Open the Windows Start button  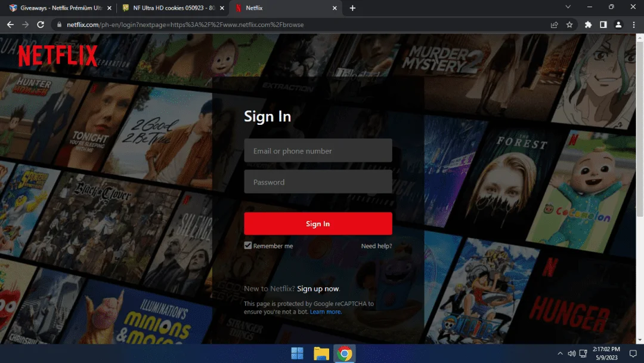297,353
